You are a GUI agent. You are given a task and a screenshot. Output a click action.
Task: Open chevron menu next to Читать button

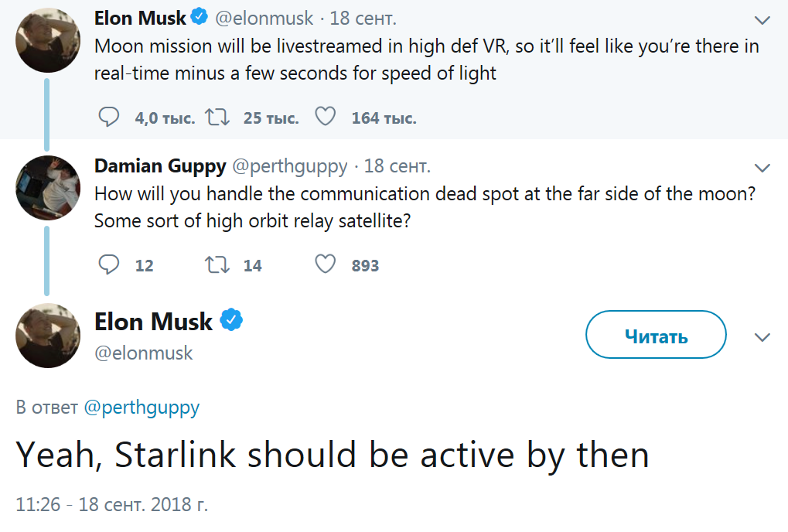[x=762, y=337]
